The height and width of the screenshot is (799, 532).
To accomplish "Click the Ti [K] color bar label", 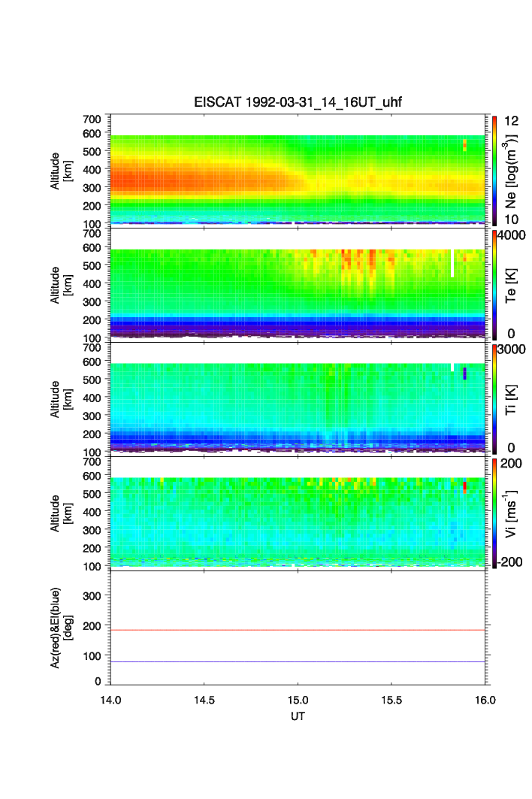I will tap(511, 400).
